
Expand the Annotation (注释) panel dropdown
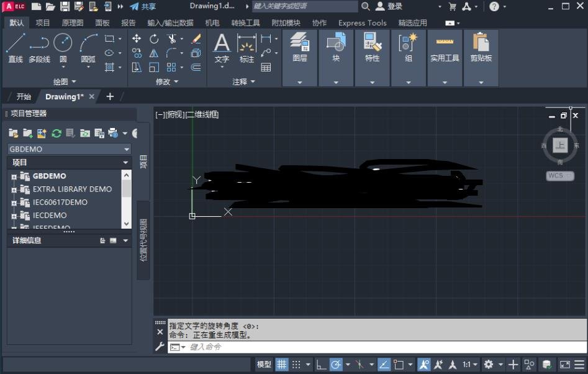(243, 81)
